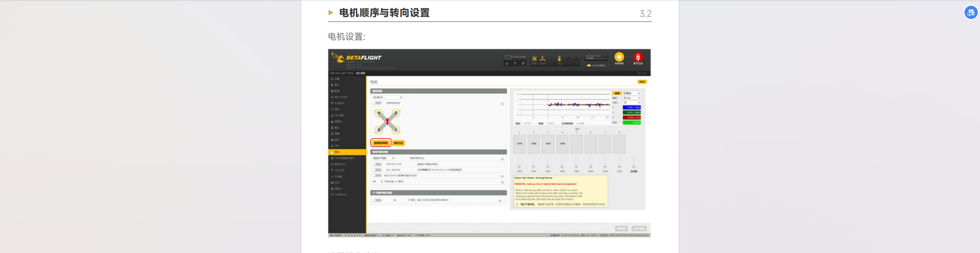Click the Betaflight bee logo
The width and height of the screenshot is (980, 253).
click(337, 58)
